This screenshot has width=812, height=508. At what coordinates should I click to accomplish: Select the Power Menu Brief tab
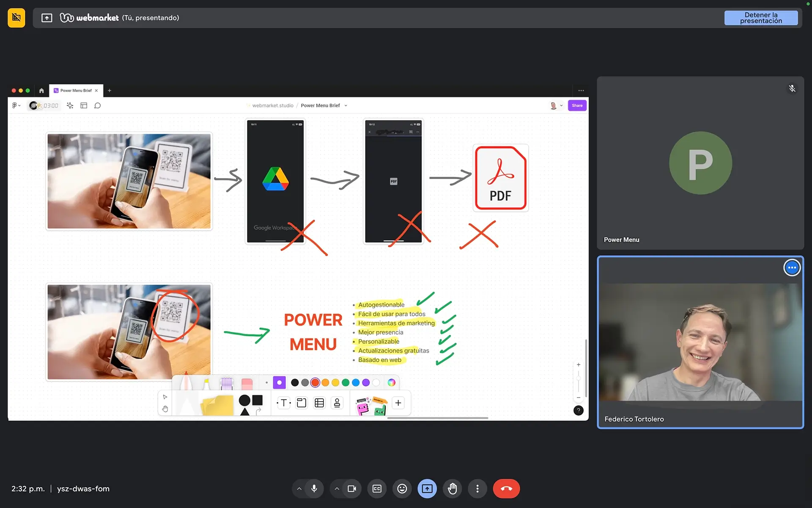click(x=76, y=91)
